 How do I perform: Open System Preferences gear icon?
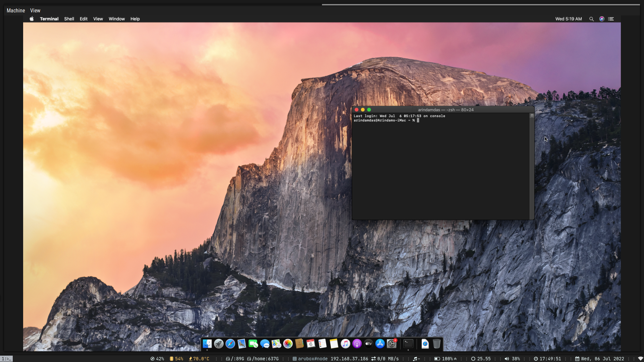tap(391, 344)
